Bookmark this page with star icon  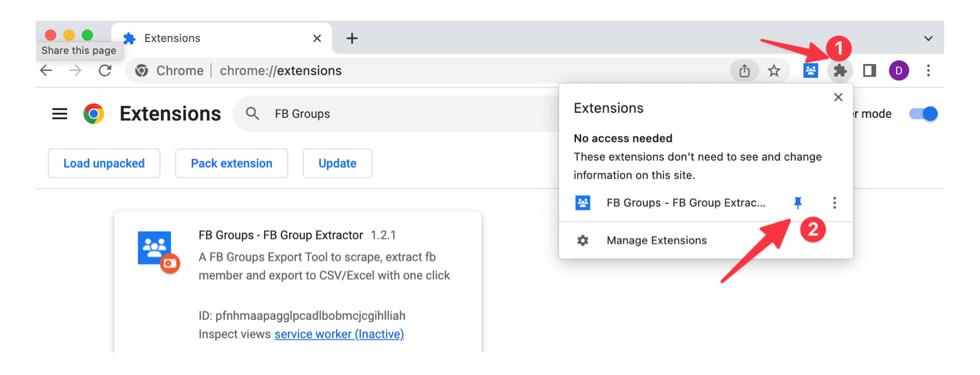tap(774, 70)
